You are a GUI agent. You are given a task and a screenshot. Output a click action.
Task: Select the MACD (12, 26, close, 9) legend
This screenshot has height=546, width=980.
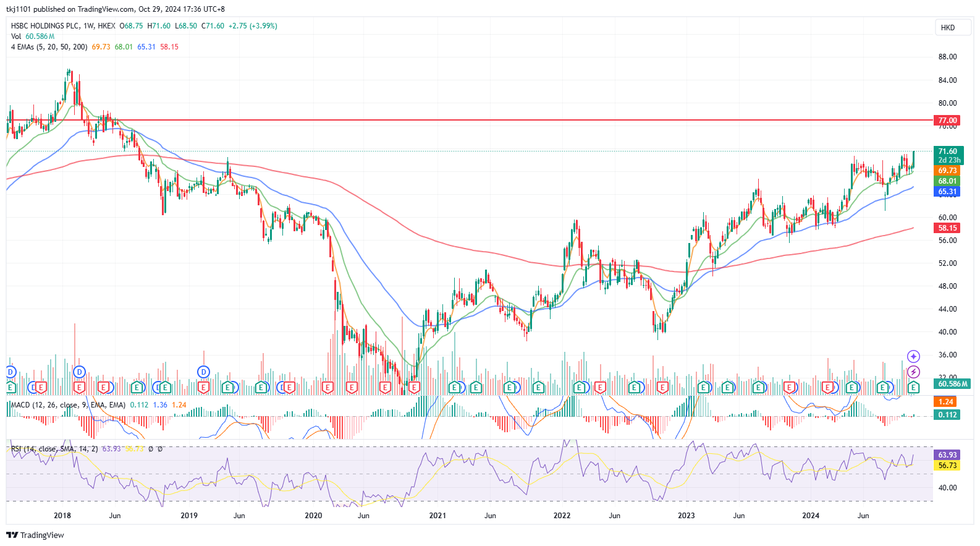[68, 405]
